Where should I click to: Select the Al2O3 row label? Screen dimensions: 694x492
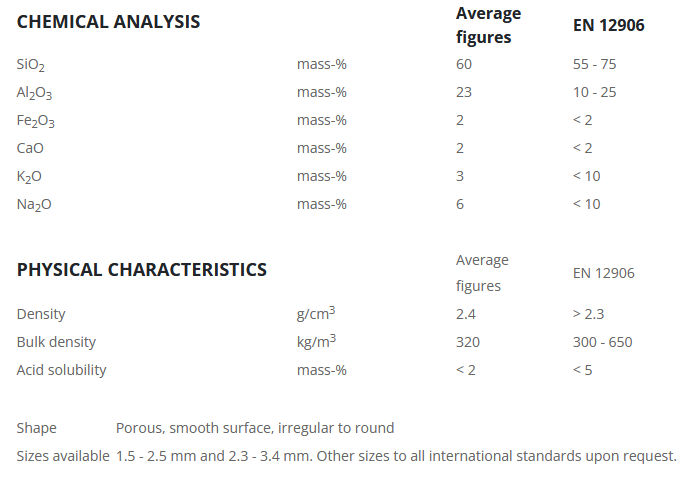(34, 93)
